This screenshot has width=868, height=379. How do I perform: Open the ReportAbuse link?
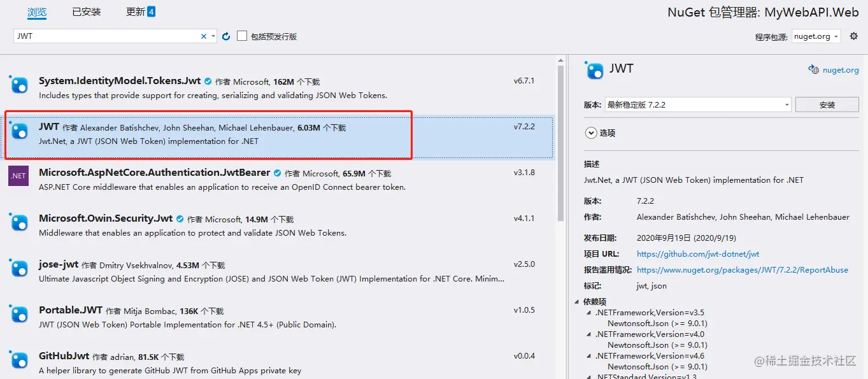tap(743, 270)
